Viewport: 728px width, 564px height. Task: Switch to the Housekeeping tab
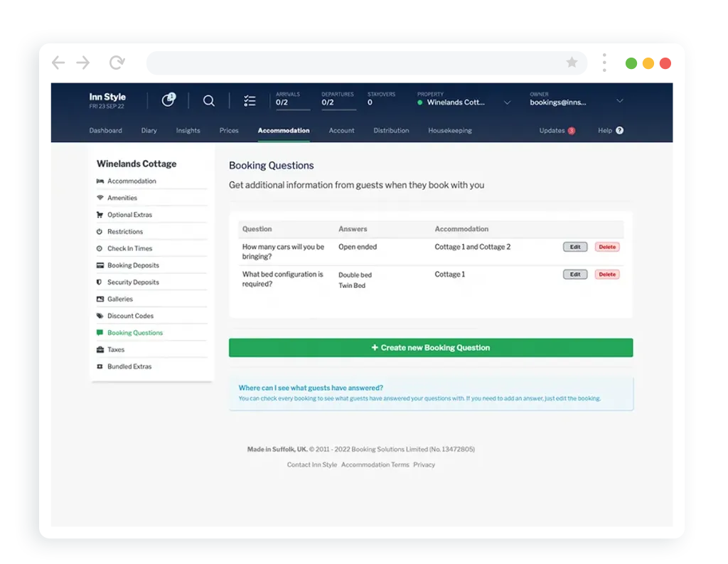(x=449, y=131)
